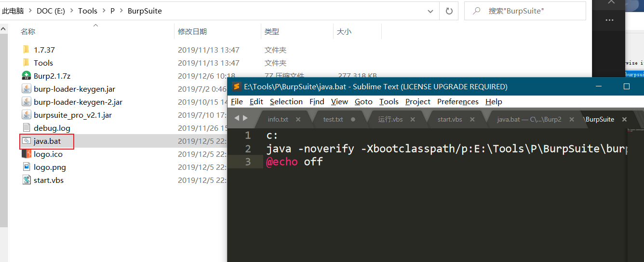Open the Selection menu
The height and width of the screenshot is (262, 644).
286,101
